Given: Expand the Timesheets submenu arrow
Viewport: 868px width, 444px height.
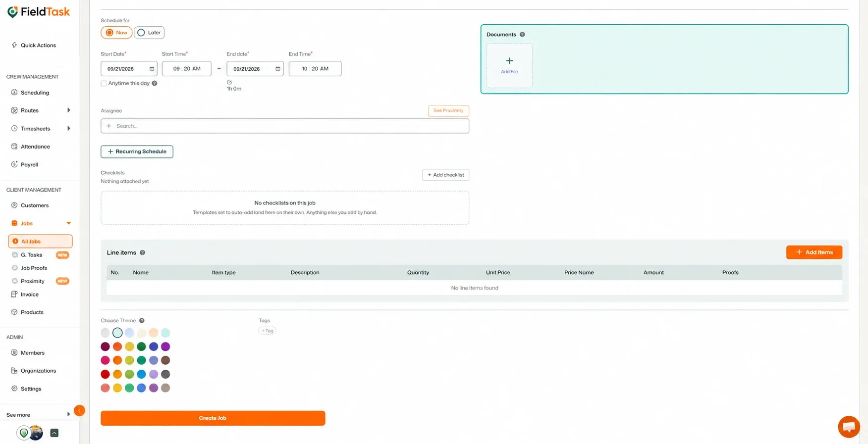Looking at the screenshot, I should pos(68,129).
